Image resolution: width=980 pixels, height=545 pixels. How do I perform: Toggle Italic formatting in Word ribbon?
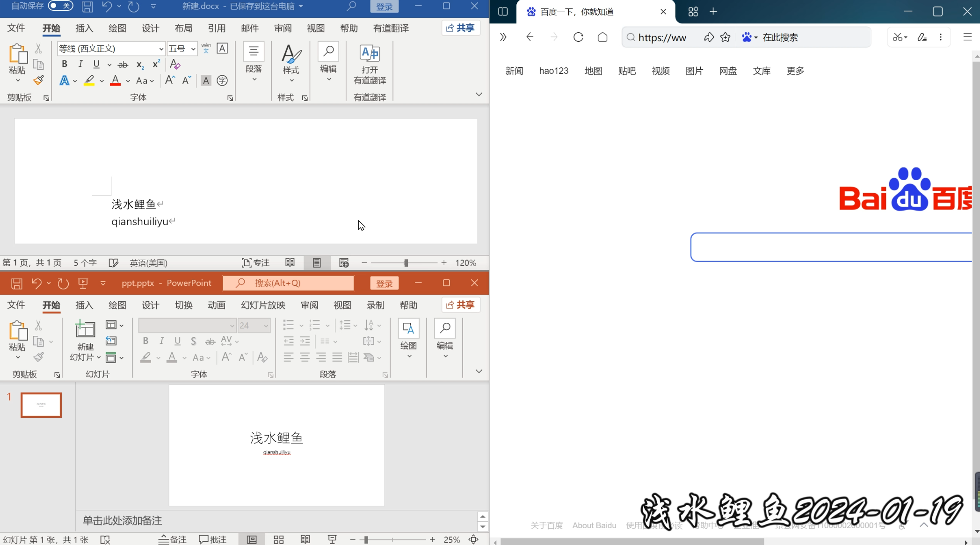click(x=80, y=64)
